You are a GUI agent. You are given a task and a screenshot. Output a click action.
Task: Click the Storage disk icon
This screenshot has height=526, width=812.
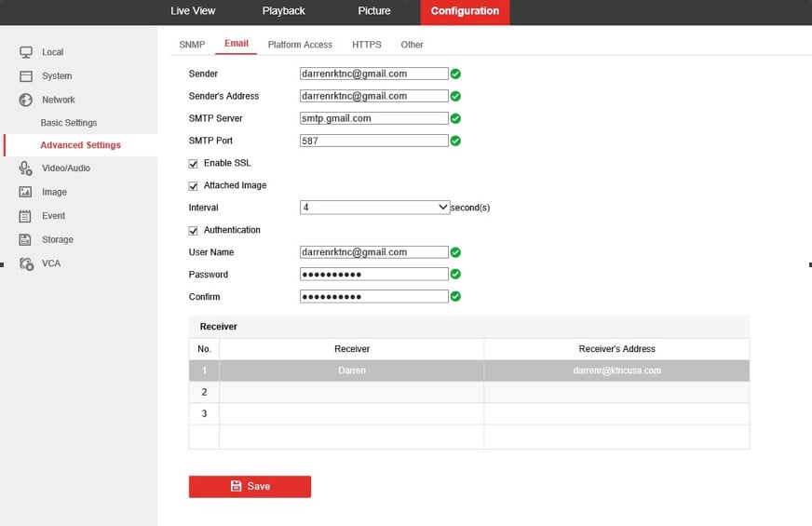[26, 239]
